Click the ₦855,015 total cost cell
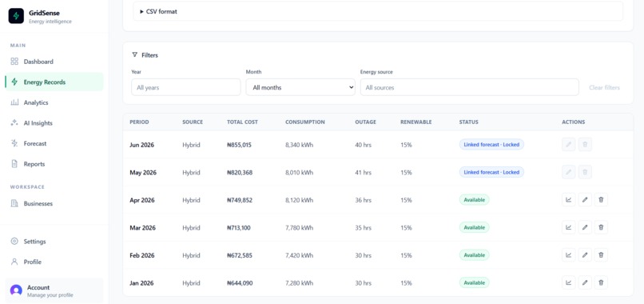This screenshot has height=304, width=644. tap(240, 145)
